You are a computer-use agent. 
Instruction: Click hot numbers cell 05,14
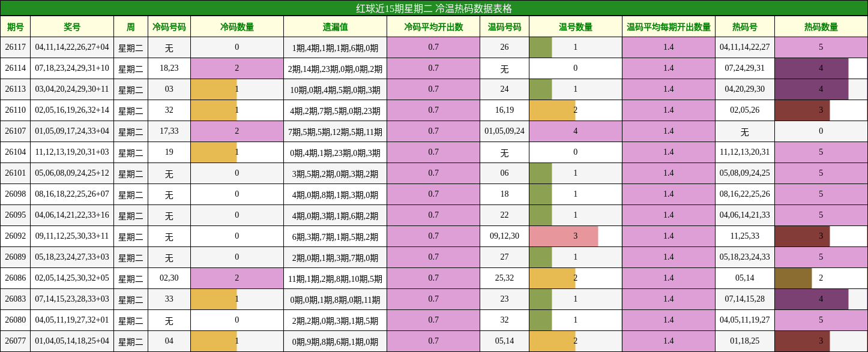tap(745, 278)
